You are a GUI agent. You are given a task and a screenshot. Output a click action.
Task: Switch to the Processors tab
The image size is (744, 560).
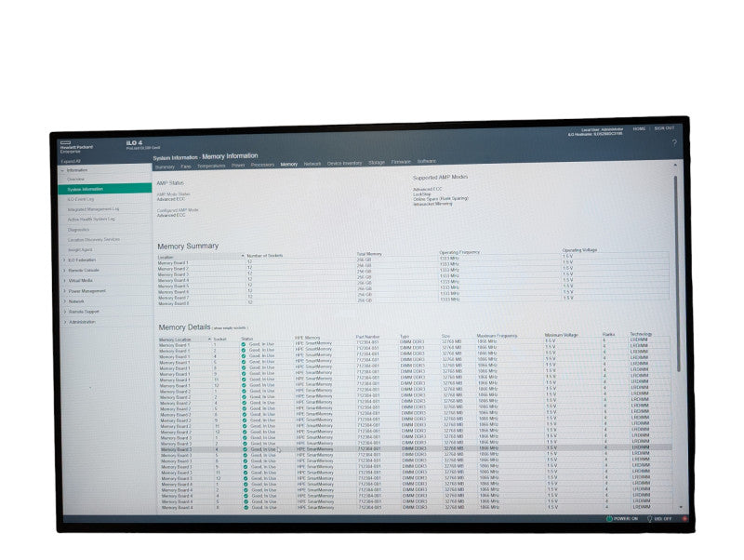(x=262, y=166)
